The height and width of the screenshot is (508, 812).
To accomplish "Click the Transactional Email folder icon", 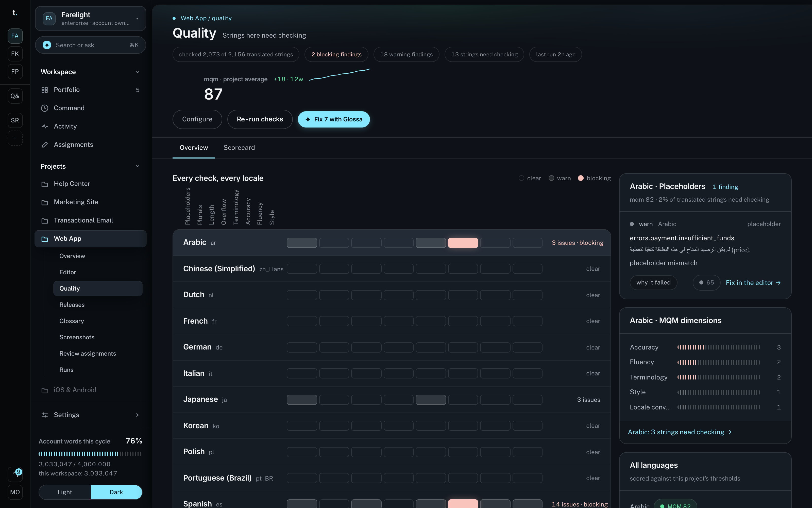I will 45,221.
